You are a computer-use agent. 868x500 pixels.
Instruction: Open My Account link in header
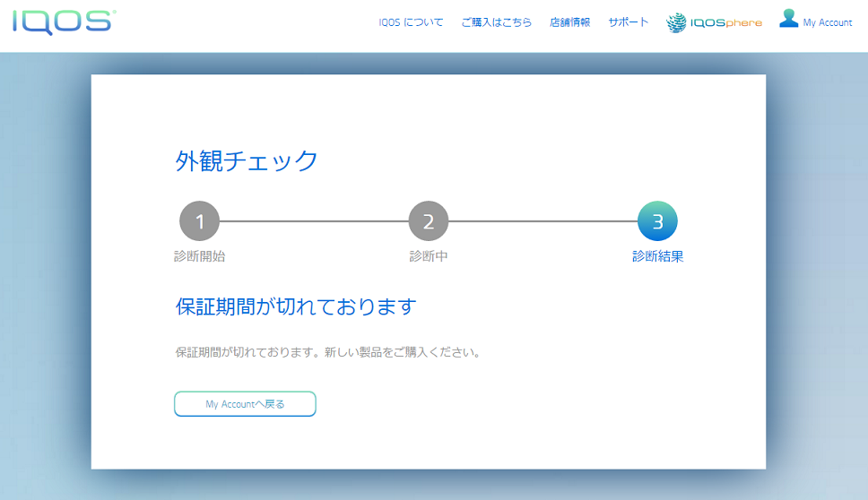[828, 22]
